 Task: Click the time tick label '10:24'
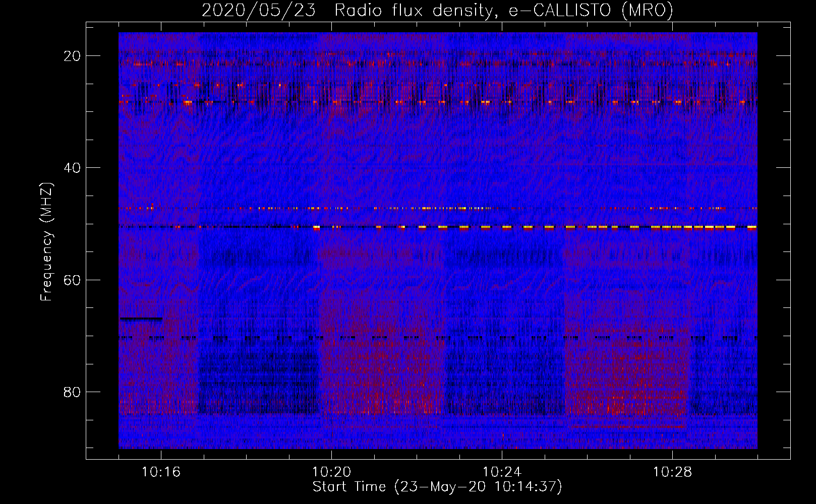502,472
